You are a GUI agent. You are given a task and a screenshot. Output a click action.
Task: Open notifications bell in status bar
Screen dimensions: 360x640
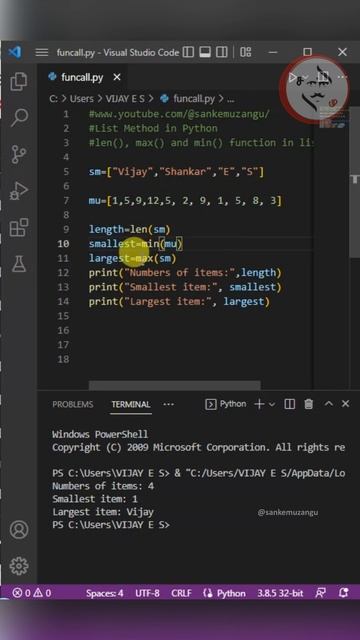pyautogui.click(x=343, y=593)
